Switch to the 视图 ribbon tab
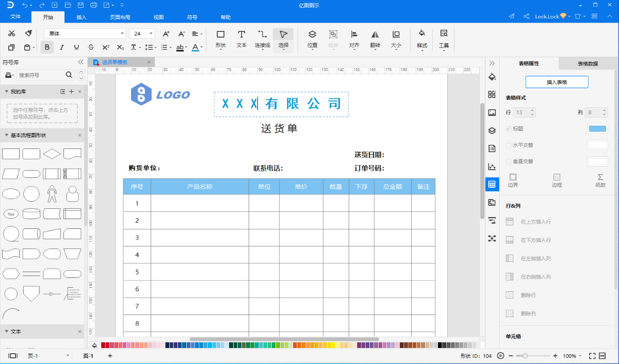Image resolution: width=619 pixels, height=364 pixels. 158,17
